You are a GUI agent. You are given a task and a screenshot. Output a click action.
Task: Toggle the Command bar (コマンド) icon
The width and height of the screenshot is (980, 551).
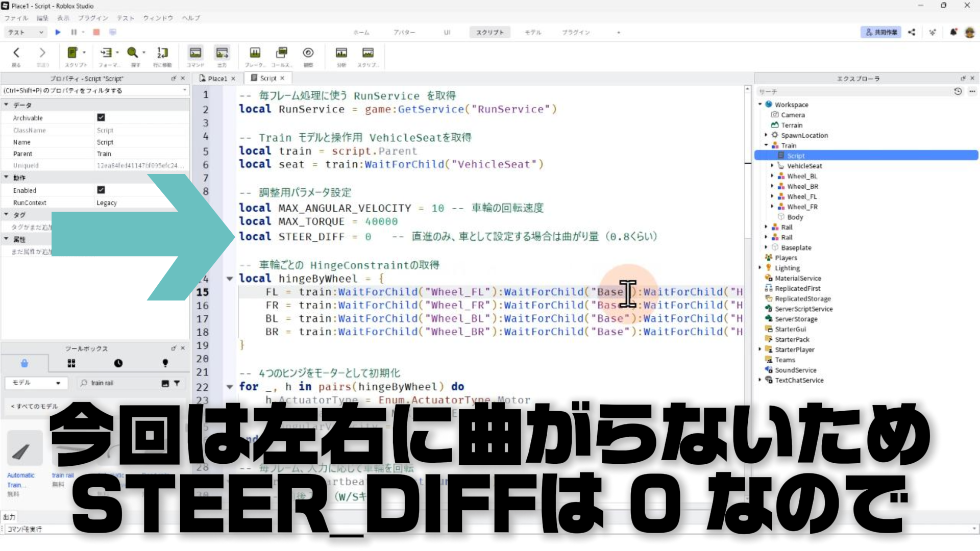[x=195, y=53]
